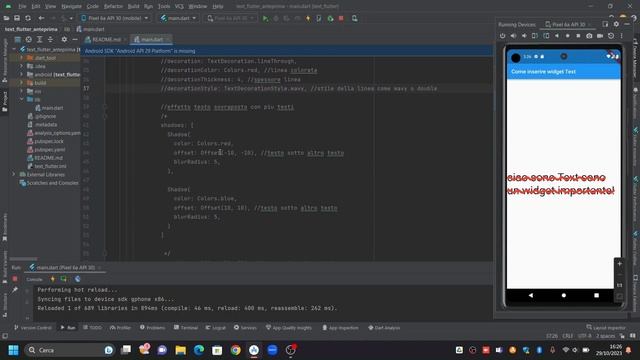Open the App Inspection tool window
Screen dimensions: 640x360
(340, 328)
